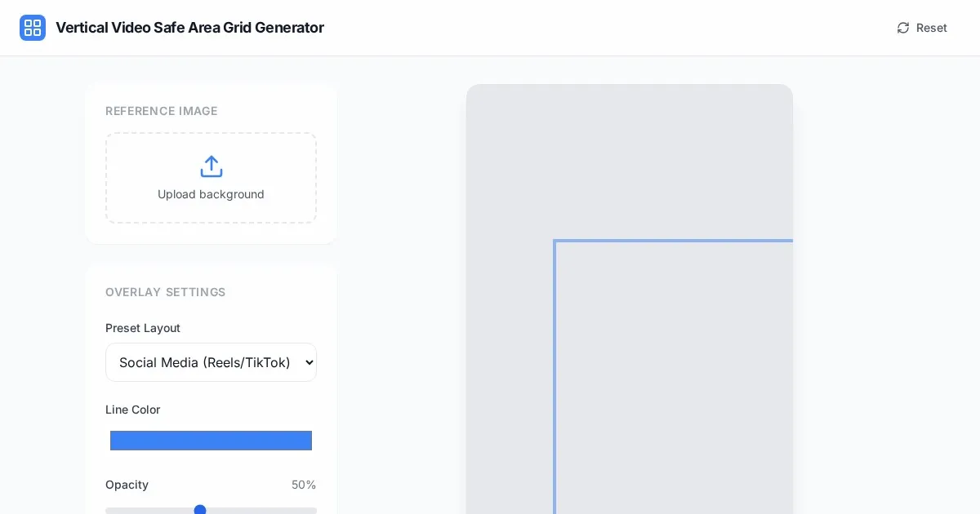This screenshot has width=980, height=514.
Task: Click the circular arrows Reset icon
Action: [x=903, y=28]
